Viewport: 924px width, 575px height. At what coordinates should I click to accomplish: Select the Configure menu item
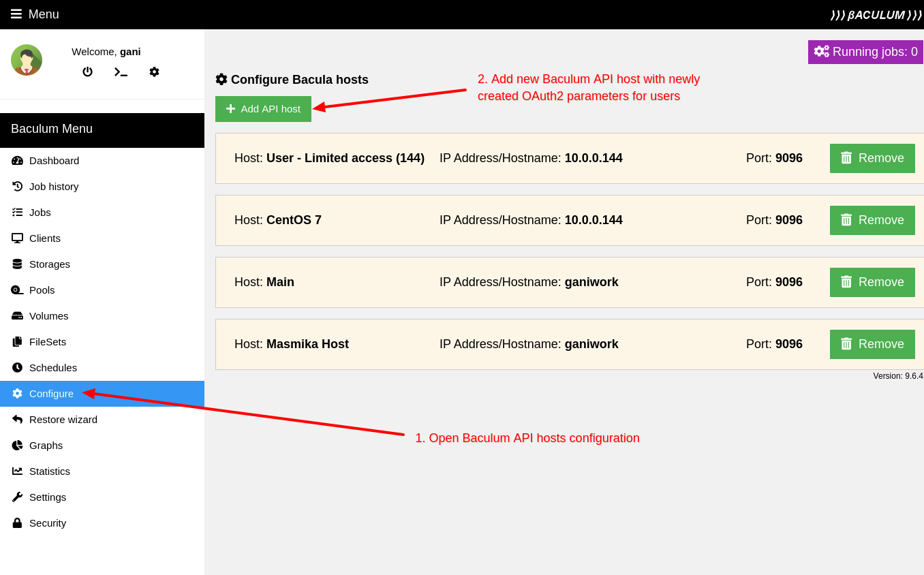102,394
